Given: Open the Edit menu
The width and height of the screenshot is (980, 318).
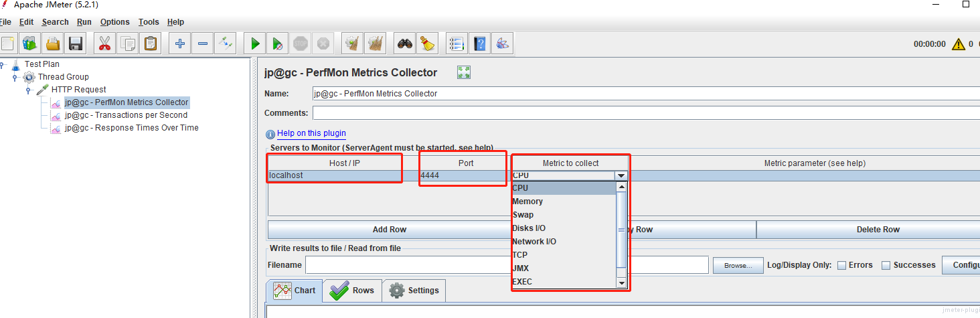Looking at the screenshot, I should [x=26, y=22].
